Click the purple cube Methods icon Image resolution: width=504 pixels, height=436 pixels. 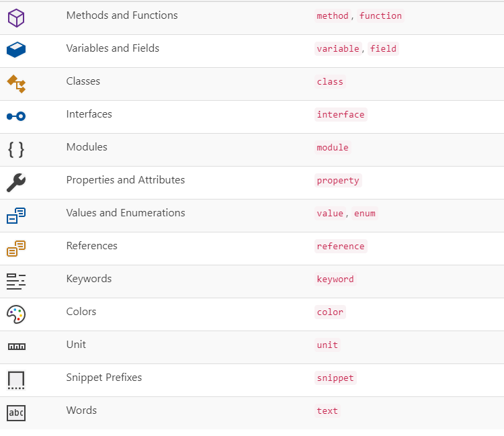(16, 18)
